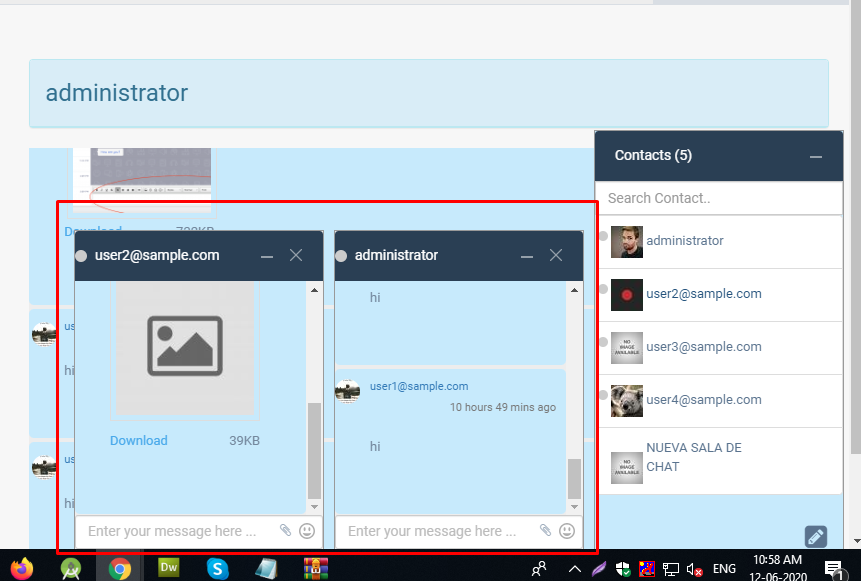Screen dimensions: 861x581
Task: Select user3@sample.com from contacts list
Action: pos(703,347)
